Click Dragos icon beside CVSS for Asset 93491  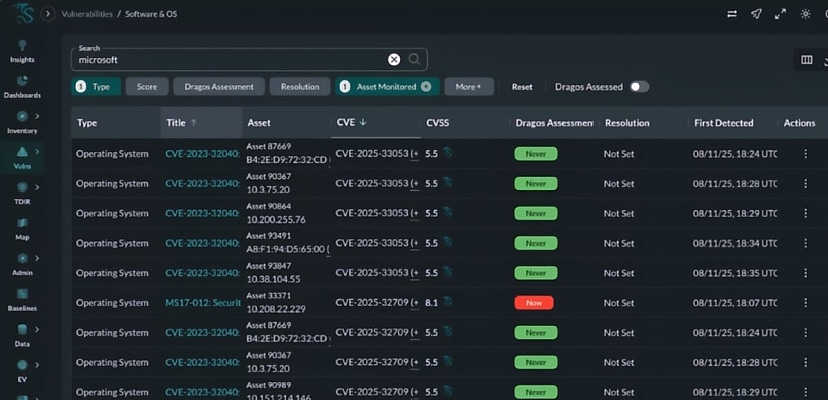coord(447,242)
